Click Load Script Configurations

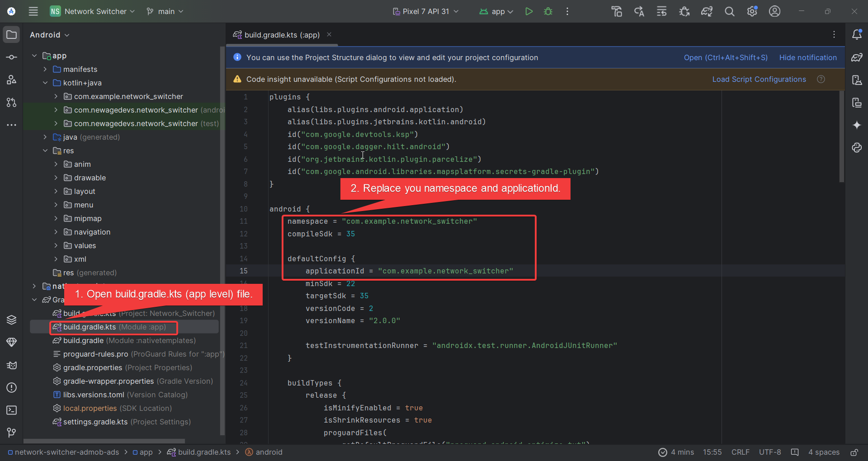coord(759,79)
